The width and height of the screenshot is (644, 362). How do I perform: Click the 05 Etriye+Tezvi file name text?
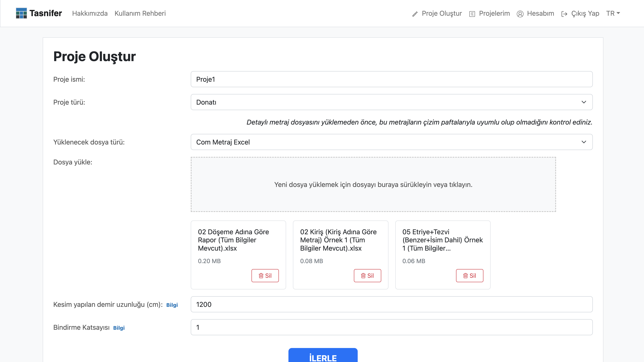click(x=442, y=240)
